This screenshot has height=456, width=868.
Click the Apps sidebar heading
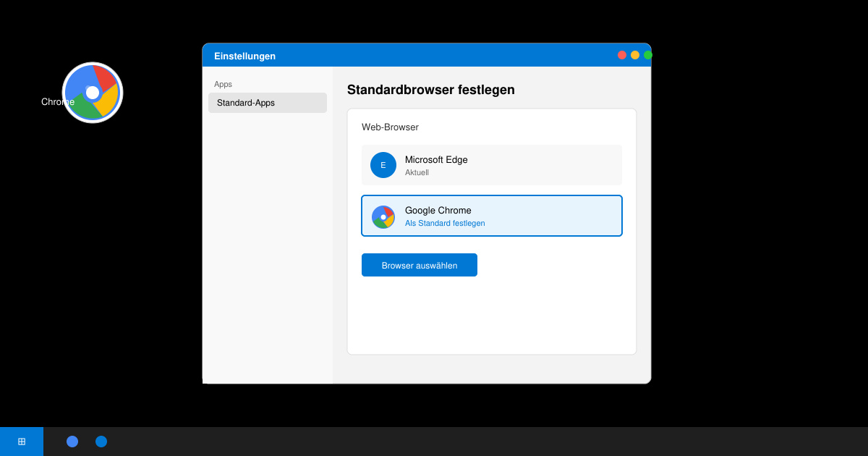pos(223,84)
